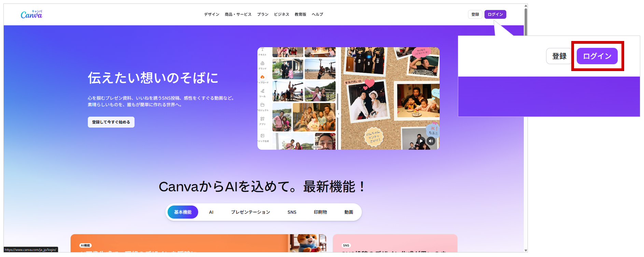
Task: Click the 伝えたい想いのそばに headline
Action: pyautogui.click(x=153, y=78)
